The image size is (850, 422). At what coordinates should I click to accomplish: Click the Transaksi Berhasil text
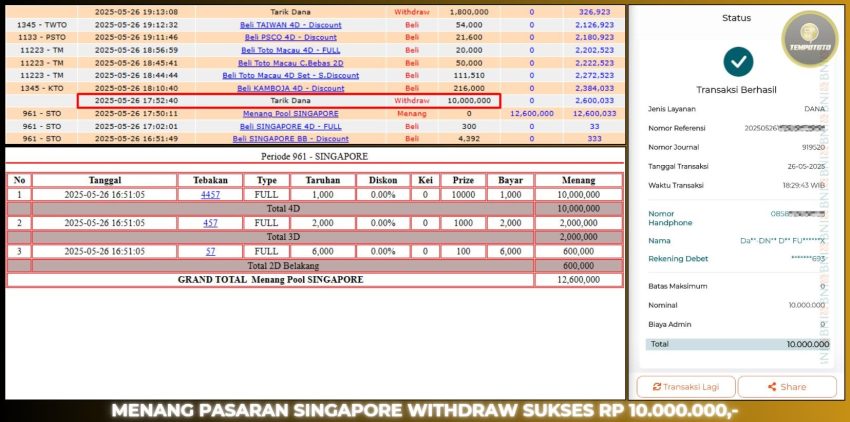pos(736,90)
